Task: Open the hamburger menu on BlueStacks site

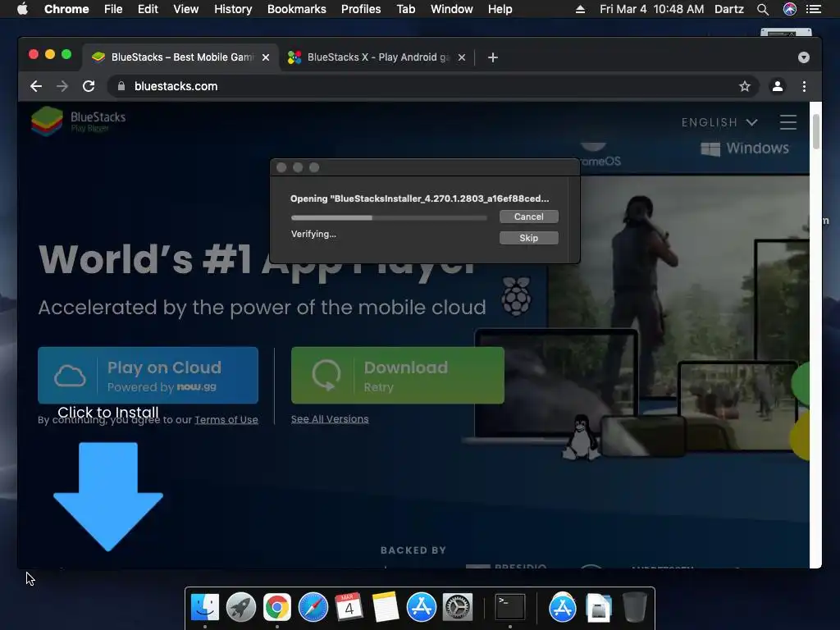Action: click(788, 122)
